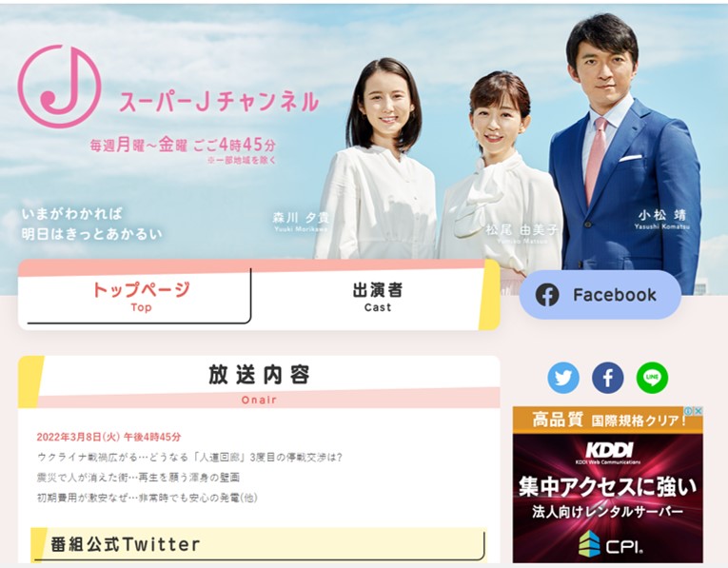Share the page via Twitter bird icon
The width and height of the screenshot is (728, 568).
pyautogui.click(x=563, y=378)
